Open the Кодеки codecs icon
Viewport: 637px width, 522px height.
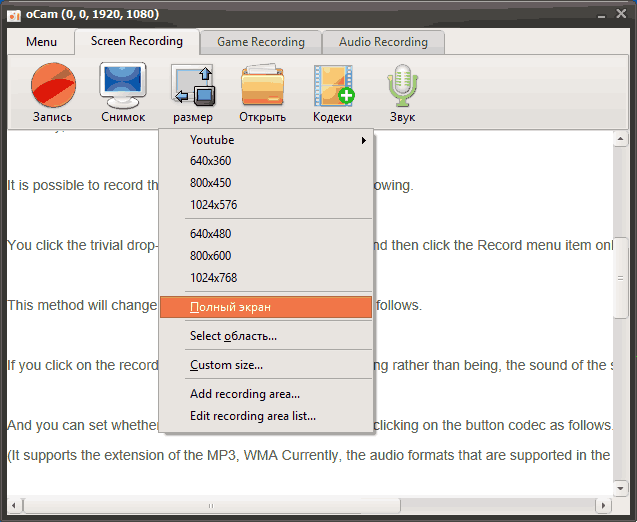pyautogui.click(x=333, y=85)
